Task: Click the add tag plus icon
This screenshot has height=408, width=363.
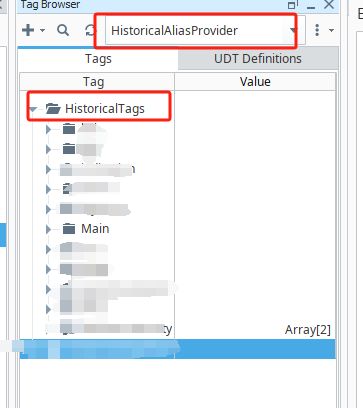Action: coord(28,30)
